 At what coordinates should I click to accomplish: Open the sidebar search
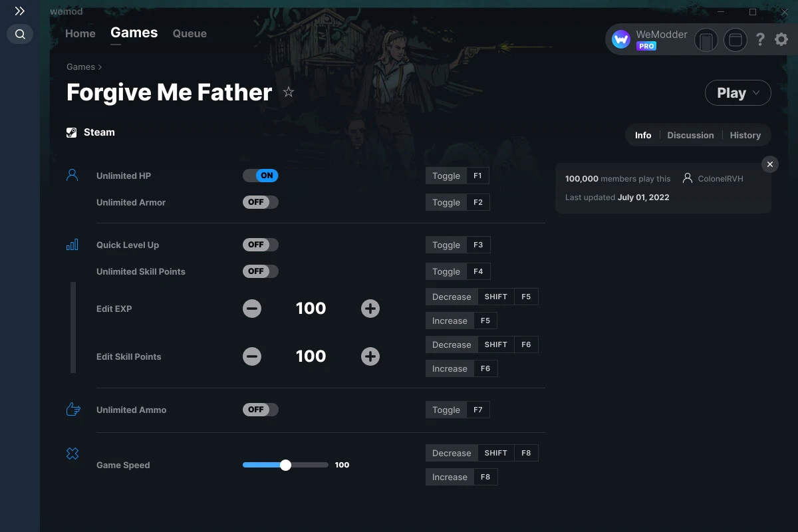[19, 34]
